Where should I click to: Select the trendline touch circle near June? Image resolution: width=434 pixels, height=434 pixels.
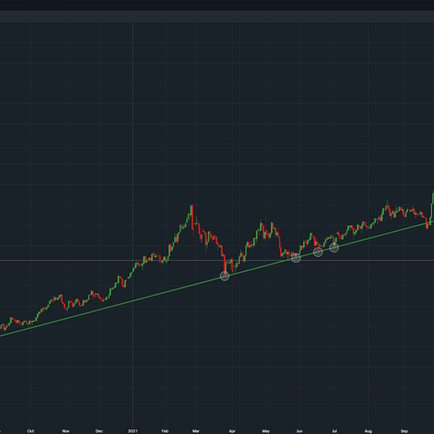(x=296, y=258)
